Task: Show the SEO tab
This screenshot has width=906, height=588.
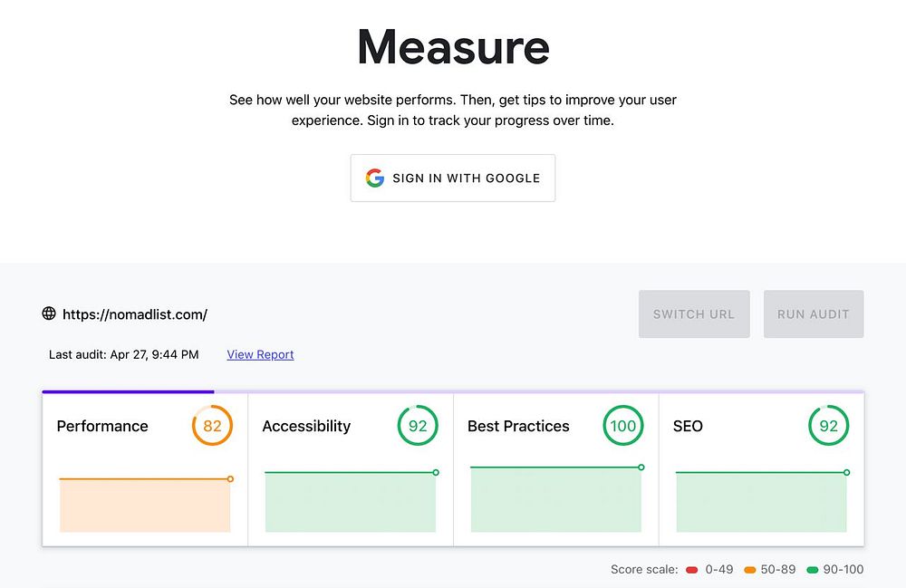Action: pos(688,426)
